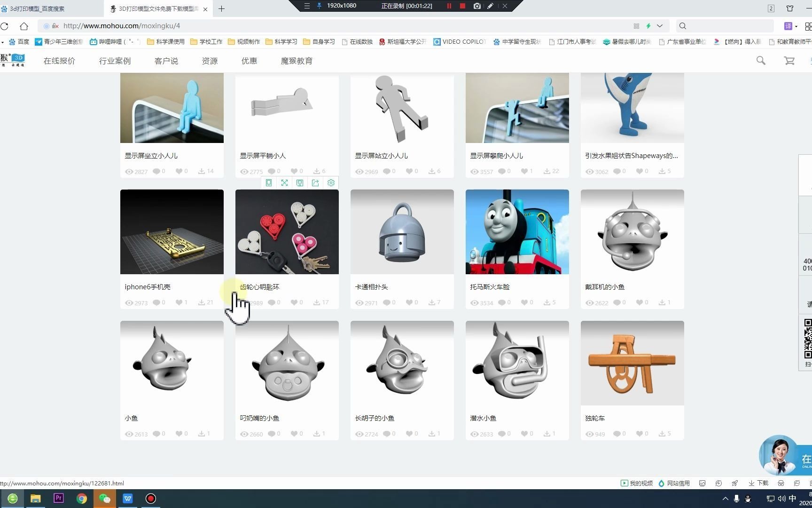Open the 哔哩哔哩 bookmark
Screen dimensions: 812x508
[x=115, y=41]
